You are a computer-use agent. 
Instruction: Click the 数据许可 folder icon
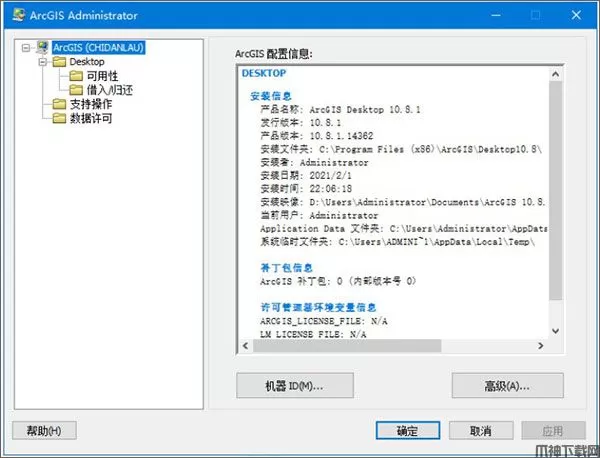click(x=59, y=118)
